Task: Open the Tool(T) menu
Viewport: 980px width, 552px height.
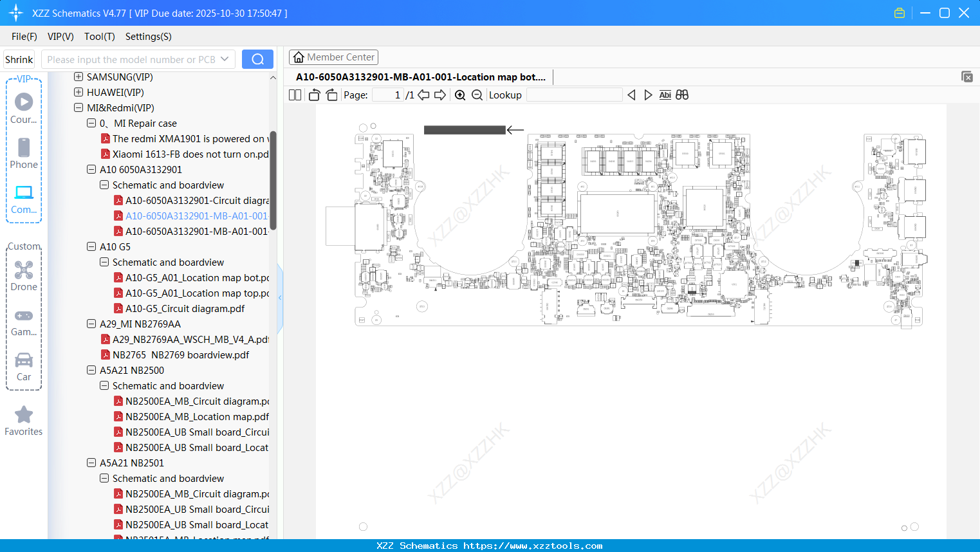Action: tap(100, 37)
